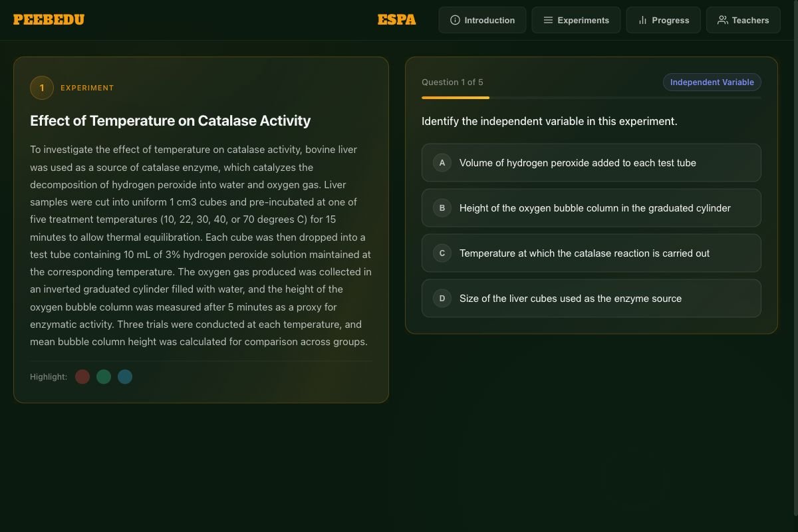Click the bar chart icon beside Progress
798x532 pixels.
click(x=642, y=20)
